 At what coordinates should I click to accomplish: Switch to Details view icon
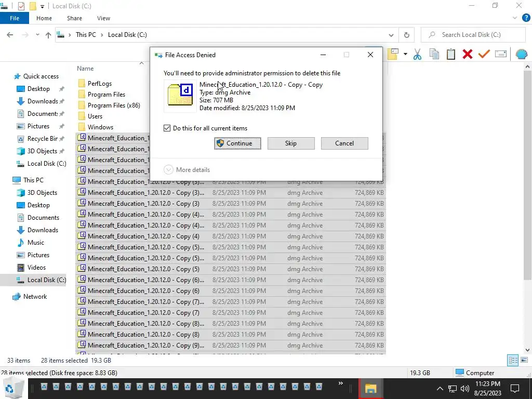(x=513, y=361)
